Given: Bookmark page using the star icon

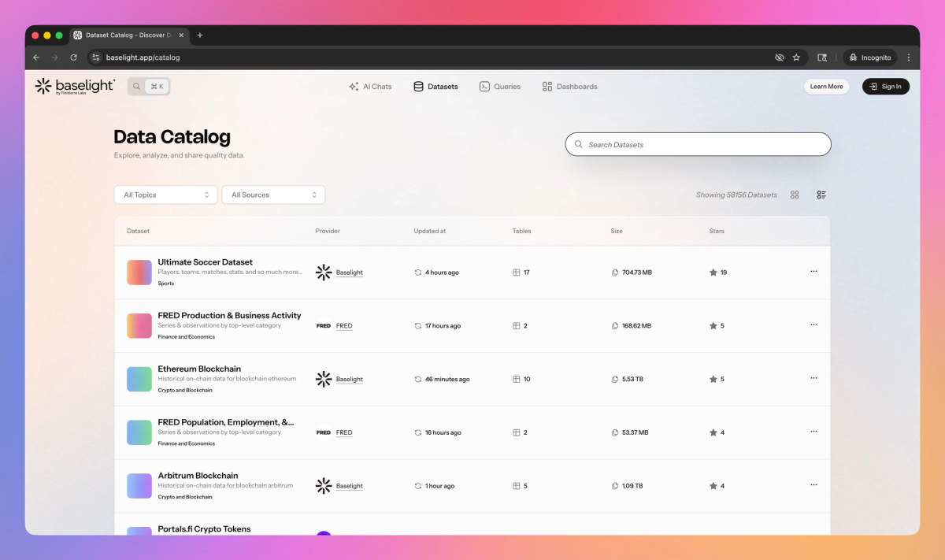Looking at the screenshot, I should pyautogui.click(x=796, y=57).
